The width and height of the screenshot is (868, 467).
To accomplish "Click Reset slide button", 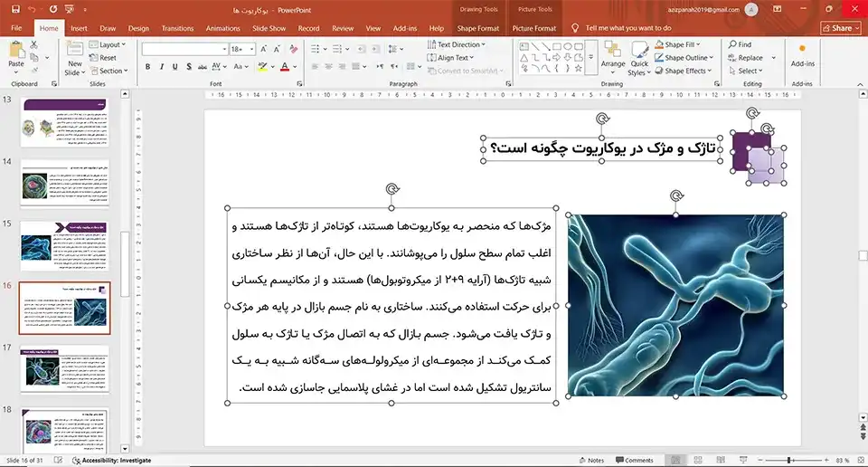I will click(x=103, y=58).
